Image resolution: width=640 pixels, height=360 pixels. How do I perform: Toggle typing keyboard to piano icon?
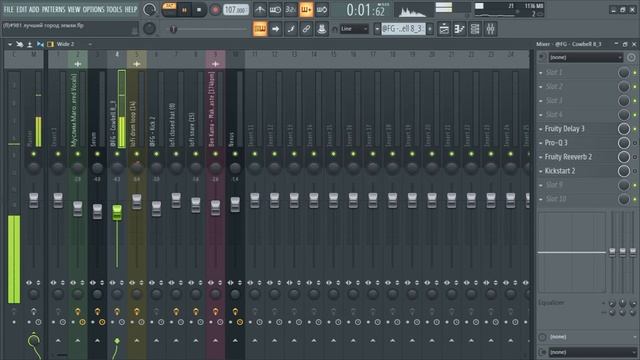tap(260, 29)
